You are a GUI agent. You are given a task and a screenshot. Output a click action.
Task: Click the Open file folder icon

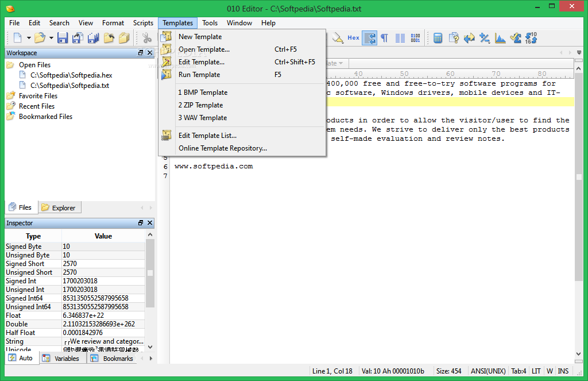click(40, 37)
